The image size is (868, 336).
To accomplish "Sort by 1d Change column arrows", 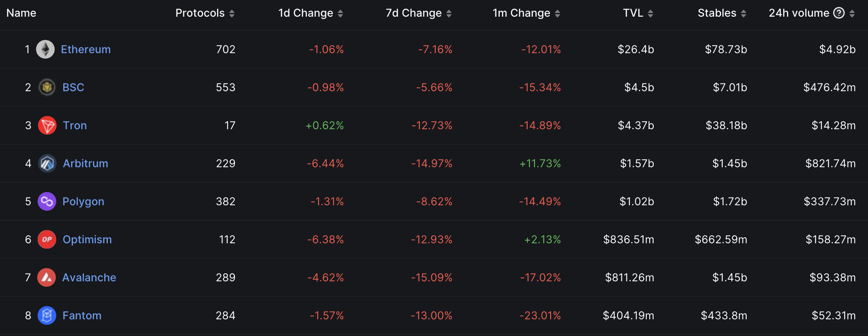I will (x=340, y=14).
